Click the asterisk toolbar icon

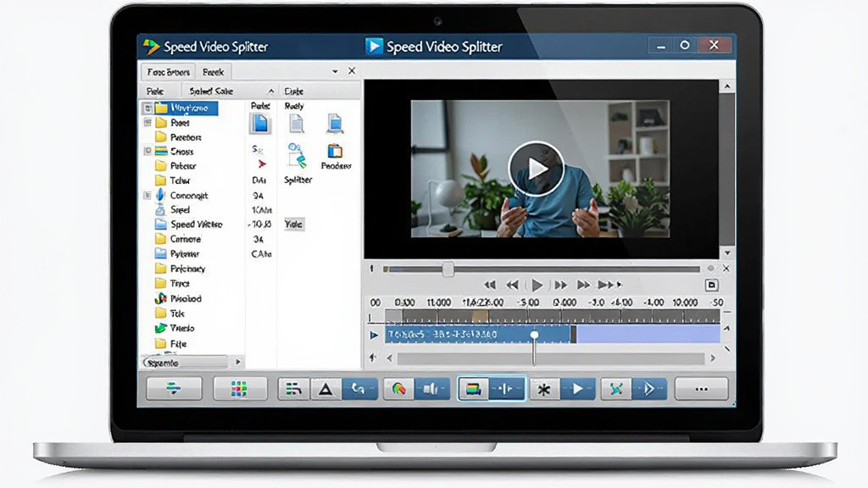545,389
